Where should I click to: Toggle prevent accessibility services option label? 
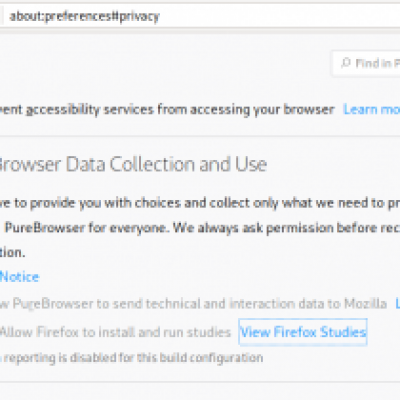pyautogui.click(x=167, y=110)
